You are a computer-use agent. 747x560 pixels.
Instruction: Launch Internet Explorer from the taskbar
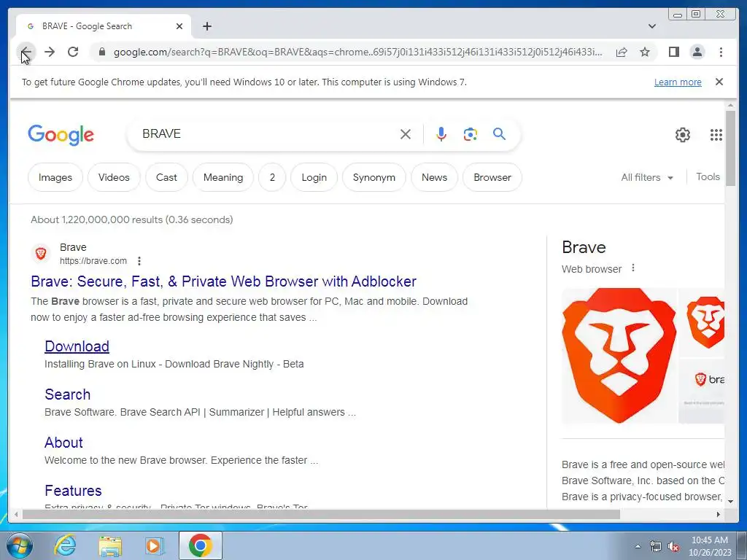65,545
